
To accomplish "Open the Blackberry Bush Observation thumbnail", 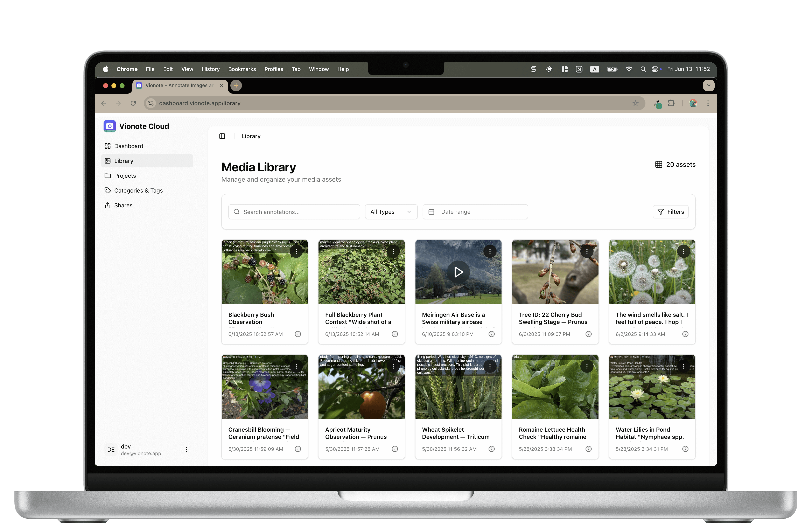I will coord(264,272).
